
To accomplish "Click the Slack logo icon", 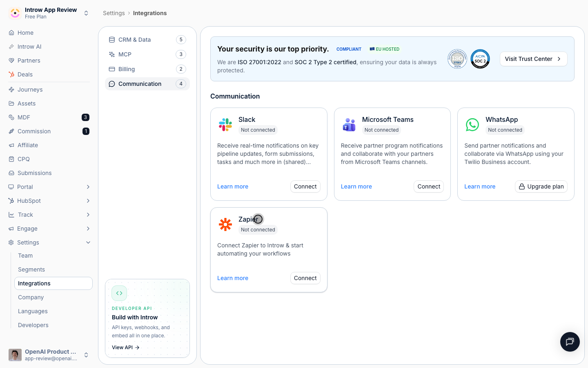I will click(225, 124).
